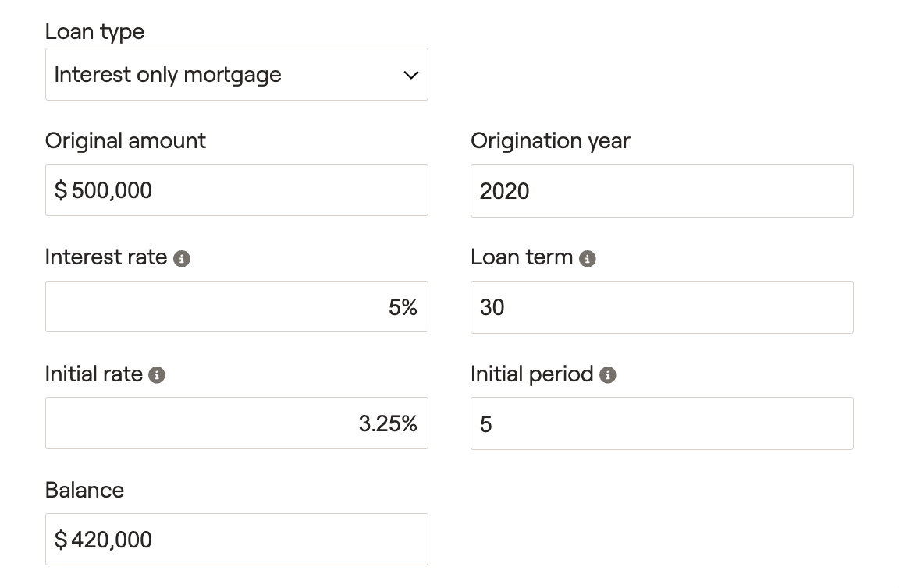Click the Initial rate 3.25% field
The image size is (899, 588).
coord(236,423)
